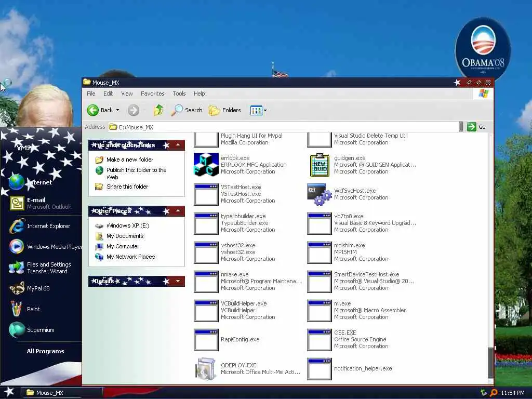Click the Mouse_MX taskbar button
This screenshot has width=532, height=399.
pyautogui.click(x=62, y=393)
